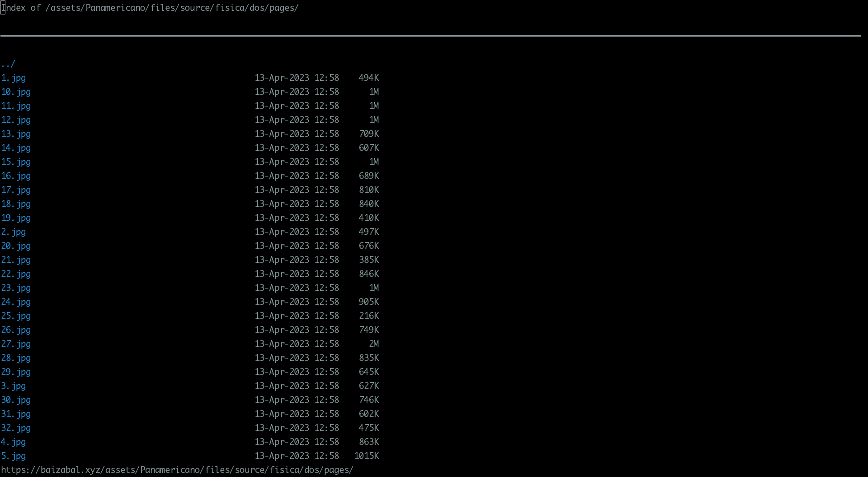The width and height of the screenshot is (868, 477).
Task: Click the 30.jpg link
Action: 16,400
